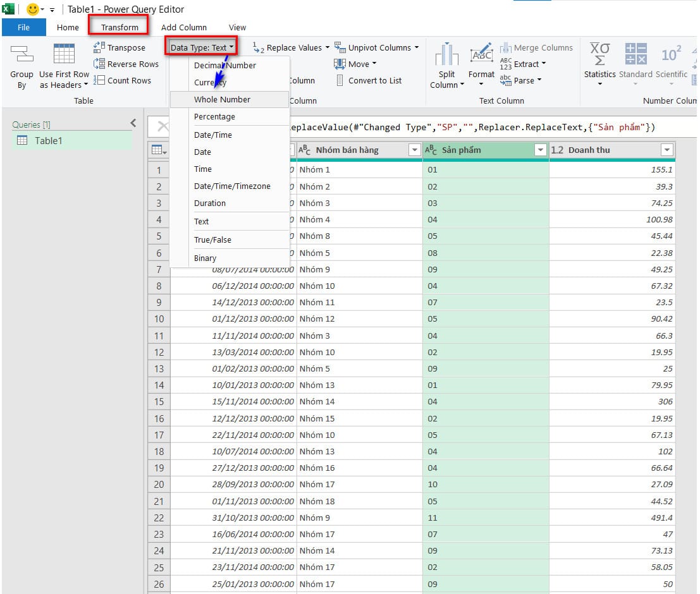
Task: Collapse the Queries pane with chevron
Action: [x=133, y=123]
